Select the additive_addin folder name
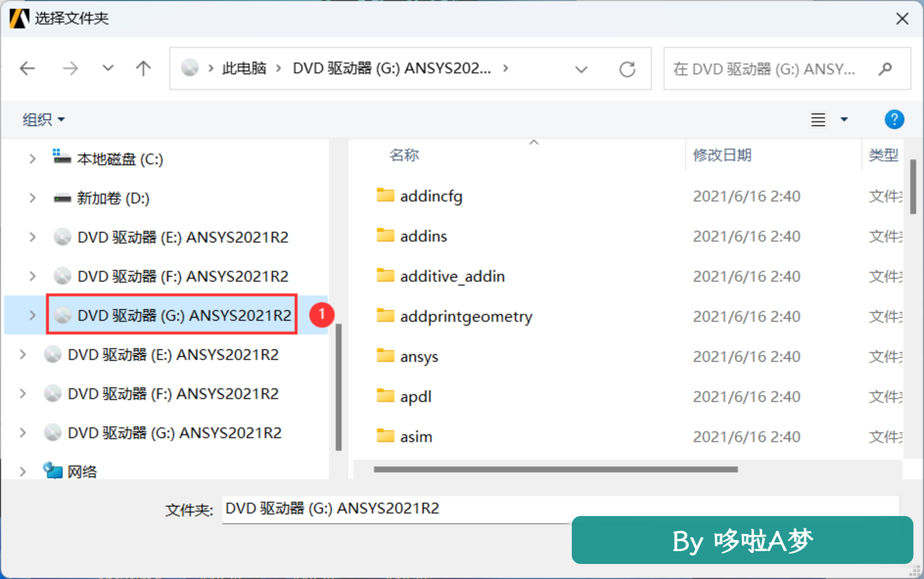 453,276
